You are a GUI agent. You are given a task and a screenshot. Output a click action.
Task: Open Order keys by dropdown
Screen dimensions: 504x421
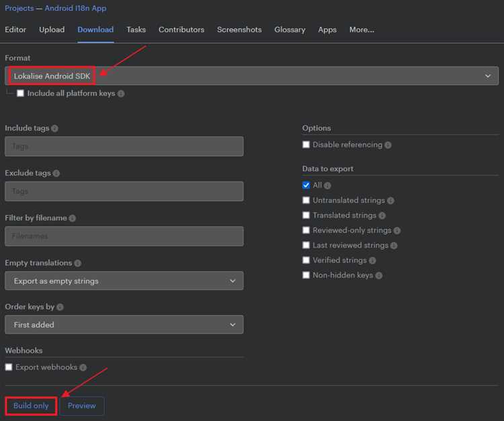pyautogui.click(x=124, y=325)
